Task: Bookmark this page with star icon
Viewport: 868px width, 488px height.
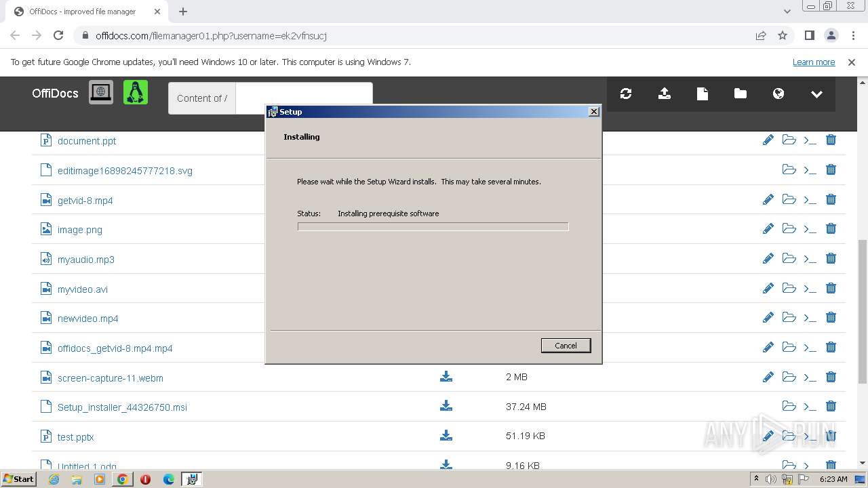Action: pyautogui.click(x=783, y=35)
